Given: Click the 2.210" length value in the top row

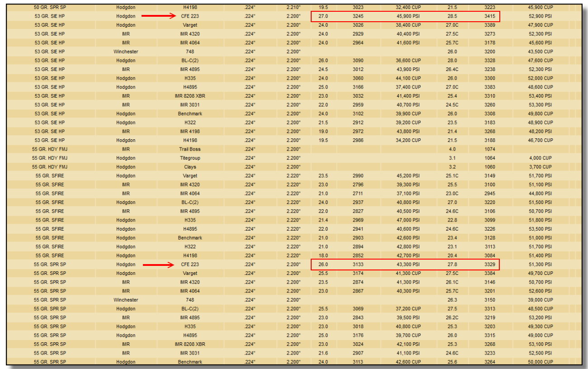Looking at the screenshot, I should pos(293,8).
